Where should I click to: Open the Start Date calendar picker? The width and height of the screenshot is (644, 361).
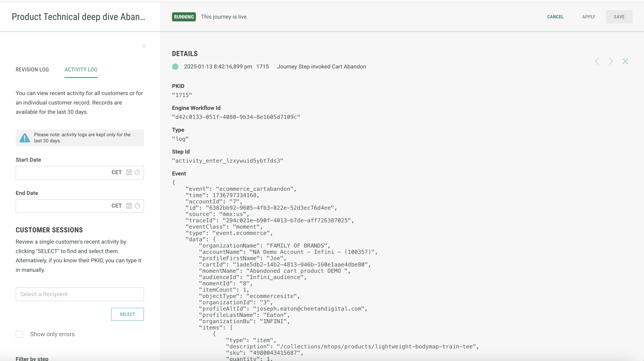pyautogui.click(x=129, y=172)
